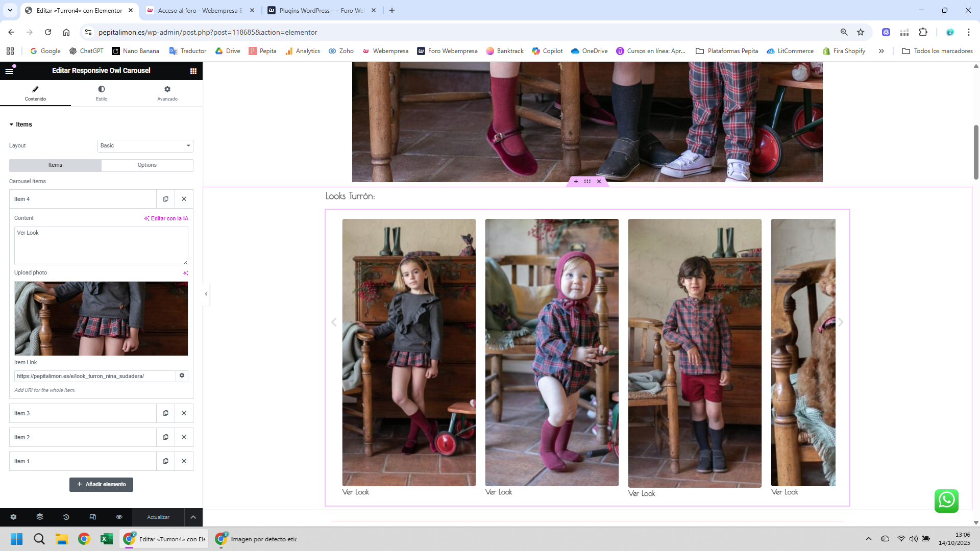980x551 pixels.
Task: Remove Item 3 from carousel items
Action: tap(184, 413)
